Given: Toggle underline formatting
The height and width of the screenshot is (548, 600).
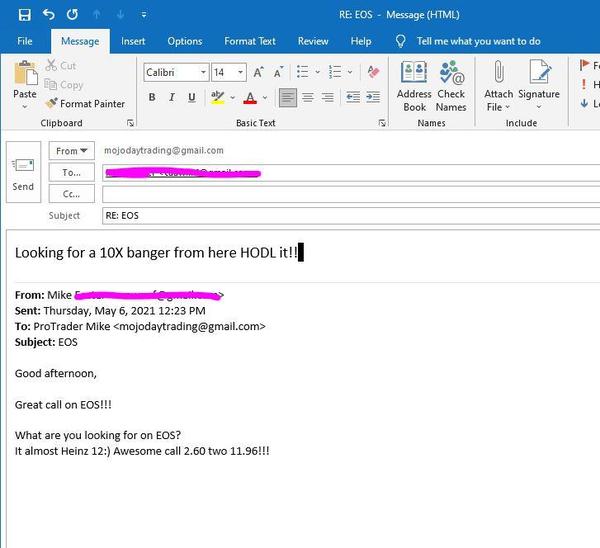Looking at the screenshot, I should pos(192,97).
